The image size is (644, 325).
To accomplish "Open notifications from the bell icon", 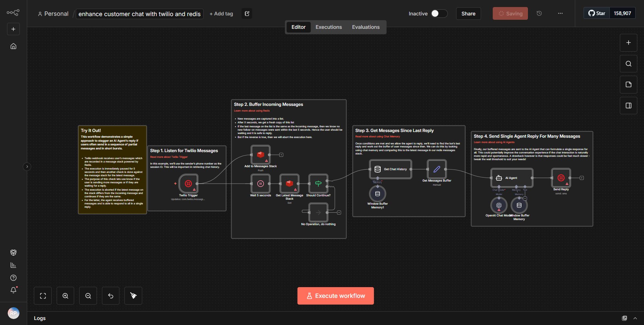I will (13, 290).
